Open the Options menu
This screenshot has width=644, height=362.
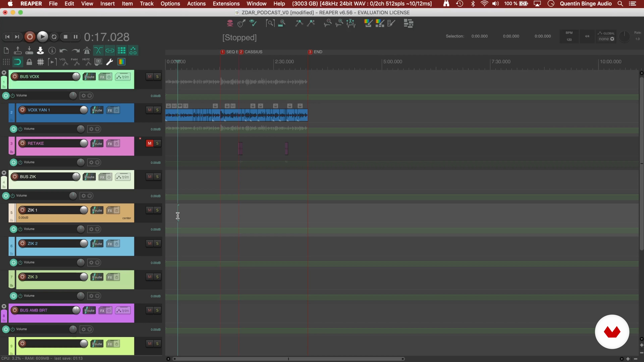170,4
